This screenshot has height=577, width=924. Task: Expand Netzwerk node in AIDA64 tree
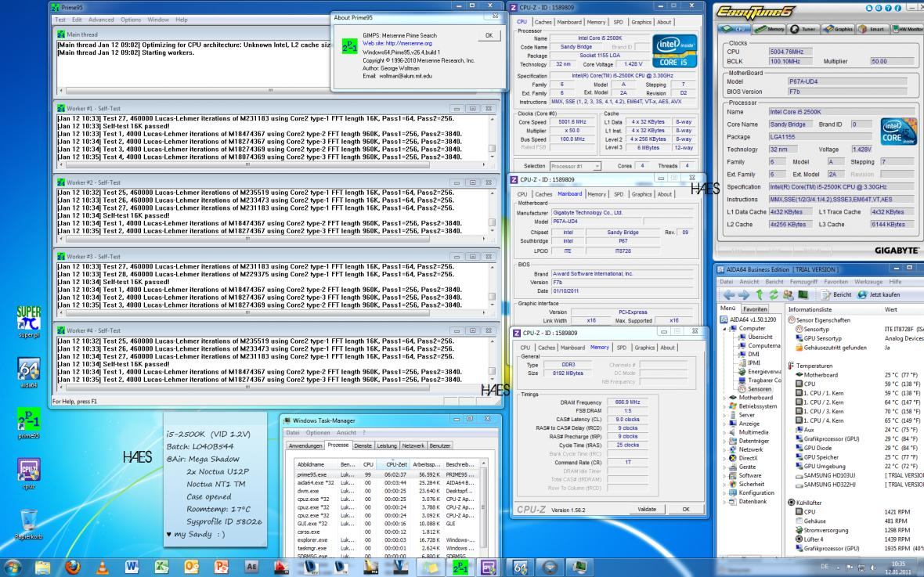tap(725, 449)
